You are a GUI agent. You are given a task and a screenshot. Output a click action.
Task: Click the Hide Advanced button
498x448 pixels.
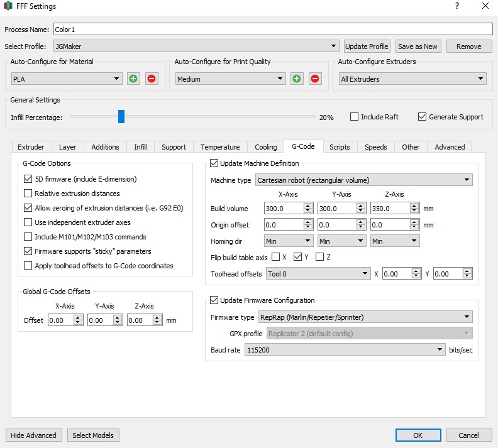coord(34,435)
